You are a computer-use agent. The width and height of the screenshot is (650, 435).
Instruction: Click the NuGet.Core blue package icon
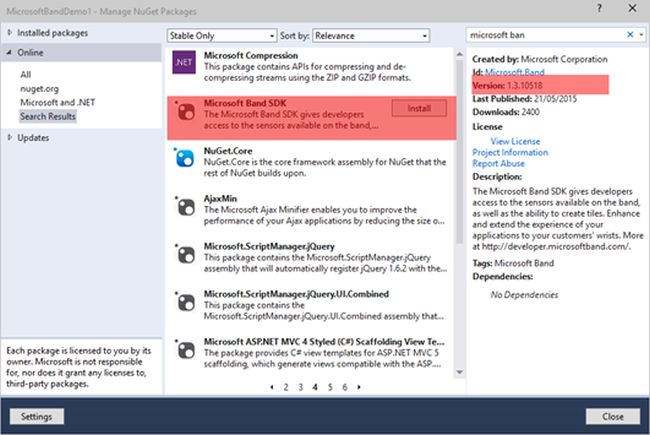click(184, 158)
